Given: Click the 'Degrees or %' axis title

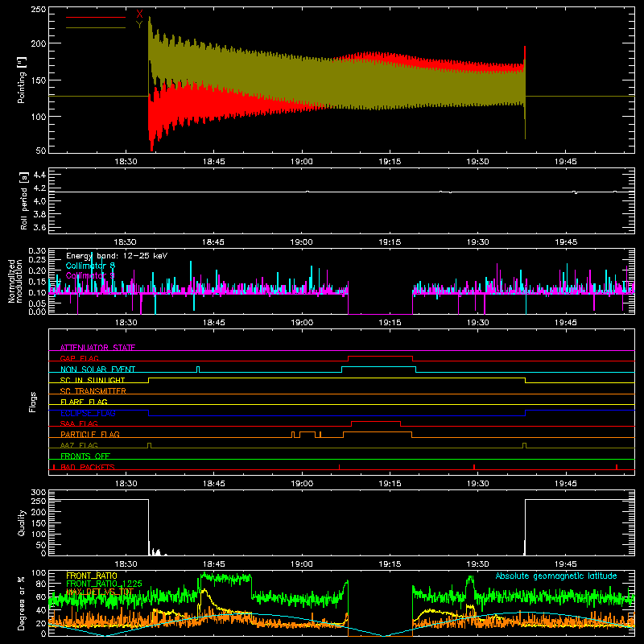Looking at the screenshot, I should (x=21, y=603).
